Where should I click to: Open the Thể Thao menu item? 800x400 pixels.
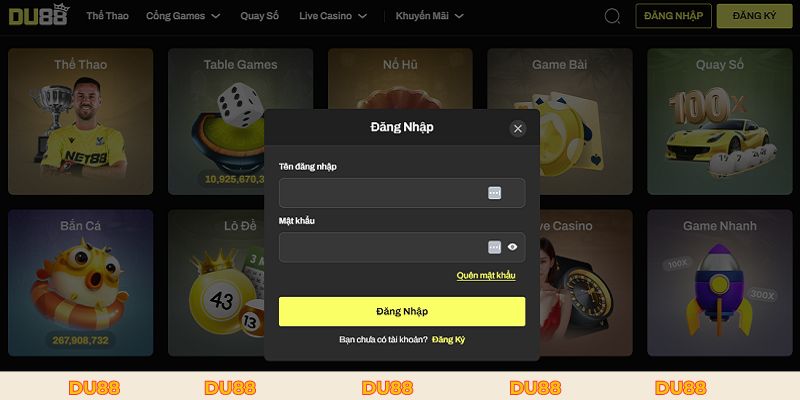tap(107, 16)
